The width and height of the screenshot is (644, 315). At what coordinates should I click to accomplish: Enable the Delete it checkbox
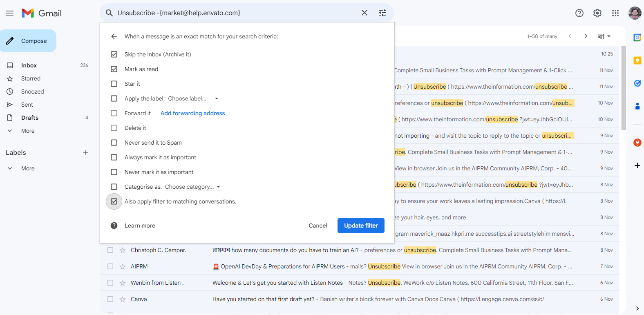[114, 128]
